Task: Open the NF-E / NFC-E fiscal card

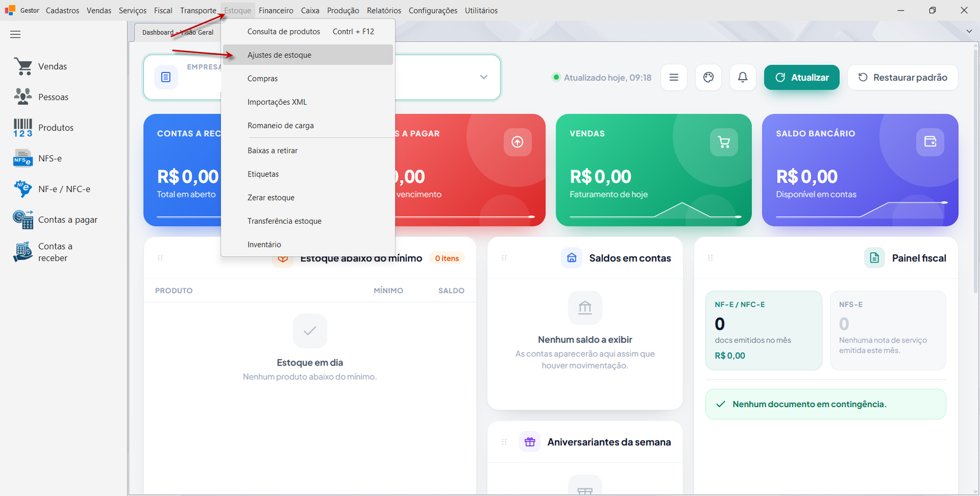Action: (764, 330)
